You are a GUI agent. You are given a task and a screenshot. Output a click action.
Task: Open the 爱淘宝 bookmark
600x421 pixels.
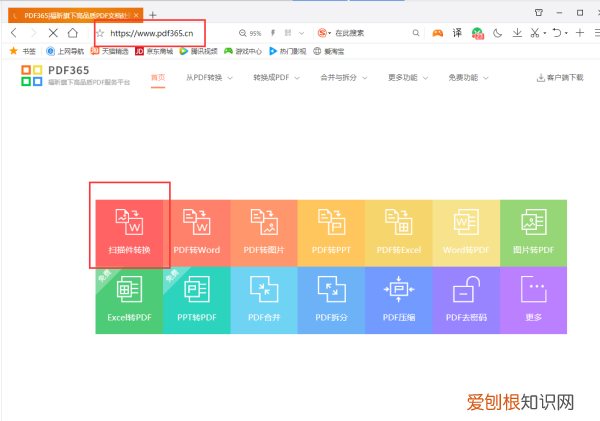pos(329,51)
